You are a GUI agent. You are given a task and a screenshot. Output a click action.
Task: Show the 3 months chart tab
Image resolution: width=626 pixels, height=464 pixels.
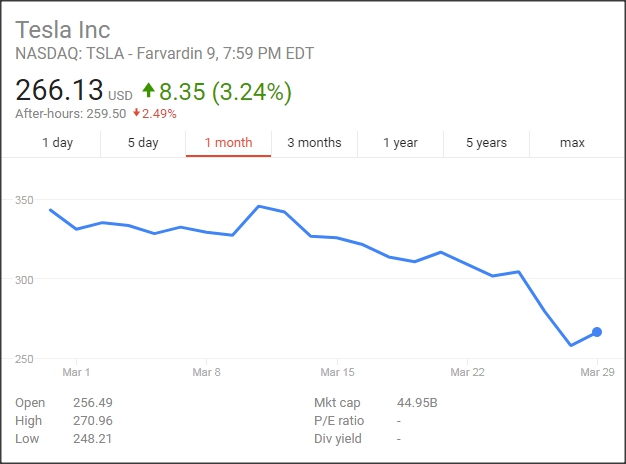pyautogui.click(x=314, y=143)
